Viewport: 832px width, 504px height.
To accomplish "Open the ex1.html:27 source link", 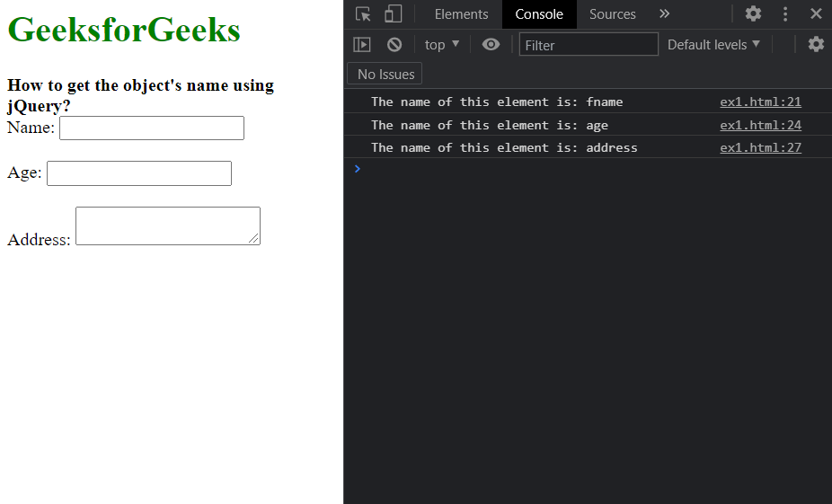I will pyautogui.click(x=760, y=147).
